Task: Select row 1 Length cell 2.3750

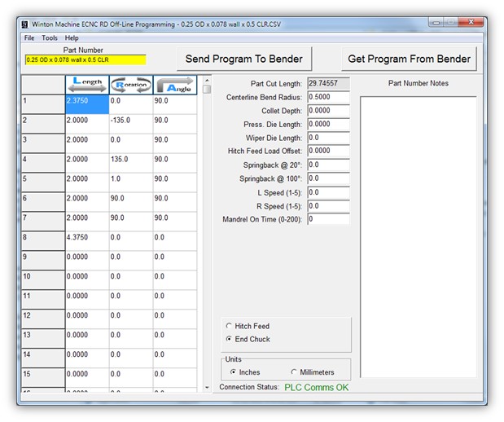Action: point(86,103)
